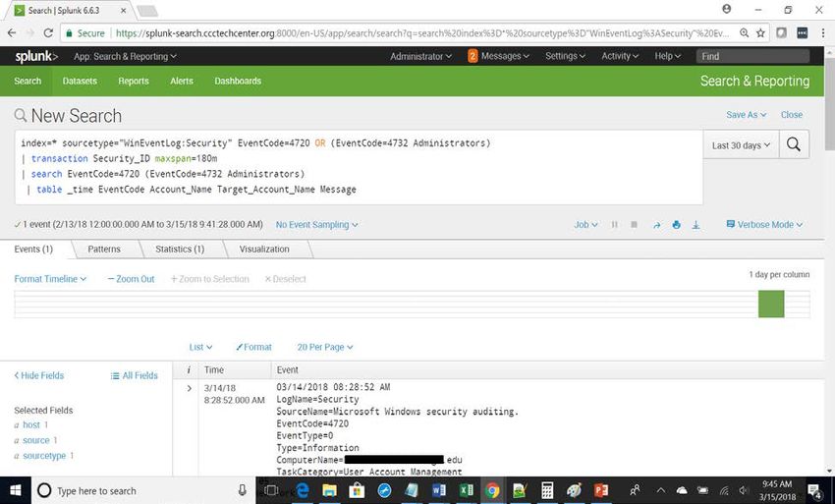Click Hide Fields link
This screenshot has height=504, width=835.
click(x=39, y=375)
